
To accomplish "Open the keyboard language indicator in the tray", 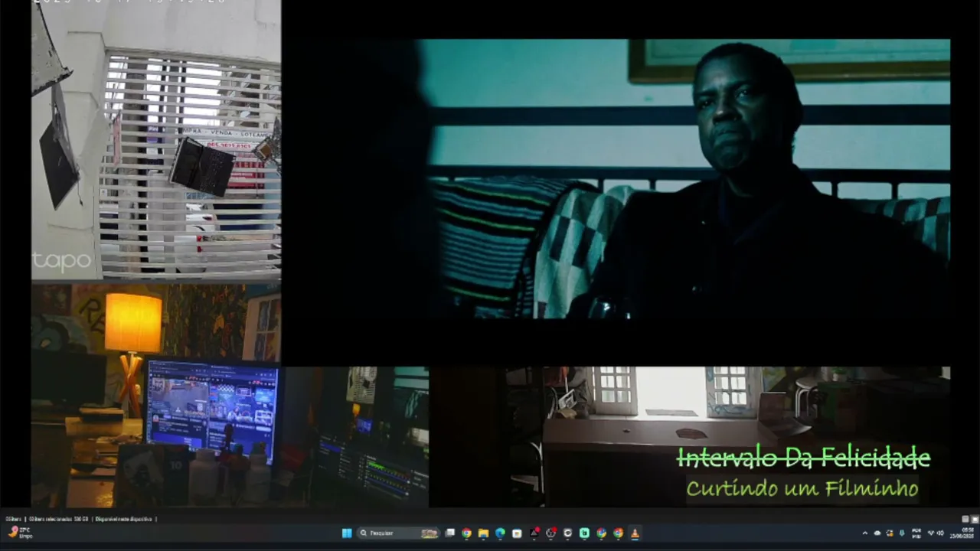I will [x=916, y=533].
